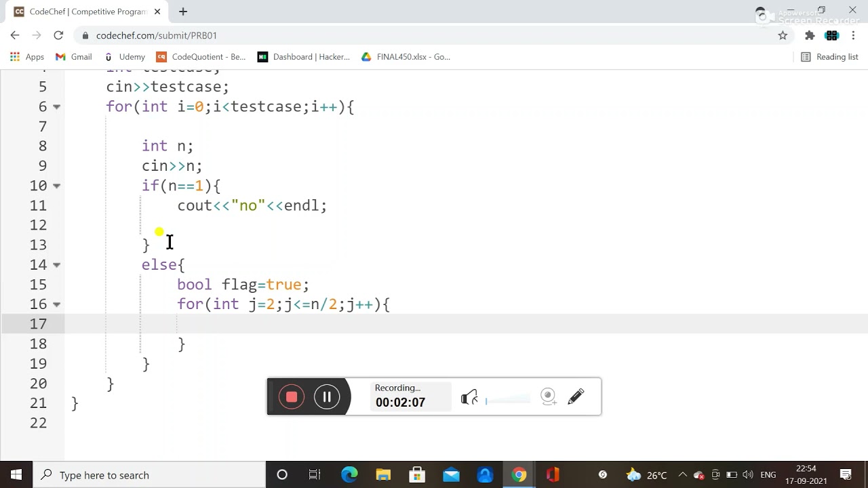Click the 'cout<<"no"<<endl;' statement
The height and width of the screenshot is (488, 868).
tap(252, 205)
